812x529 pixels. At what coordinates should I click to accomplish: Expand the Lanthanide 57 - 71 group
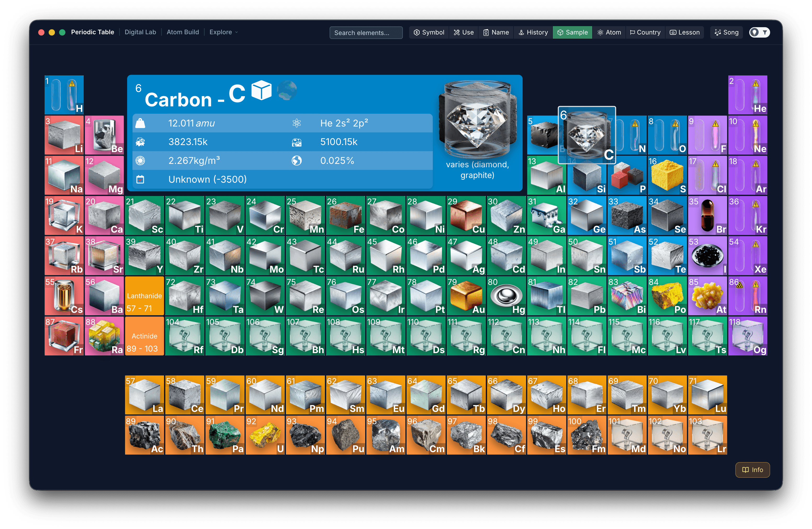coord(144,296)
